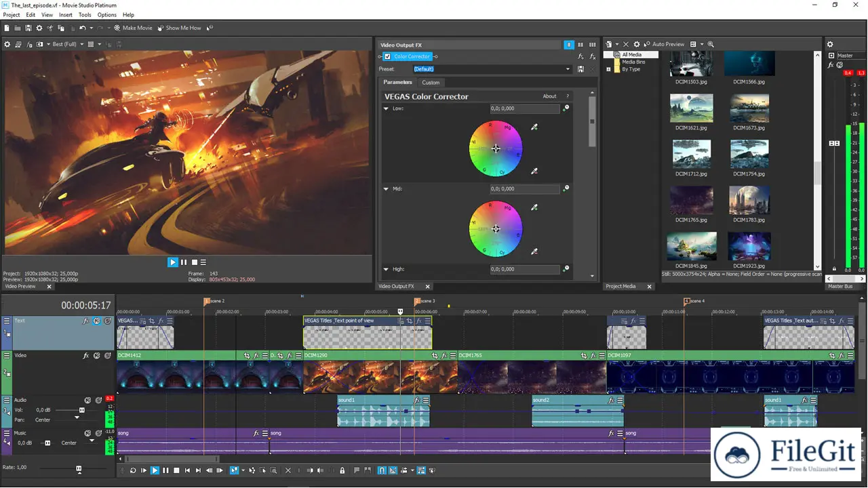Click the Low value field 0,0; 0,000
868x488 pixels.
pos(525,108)
